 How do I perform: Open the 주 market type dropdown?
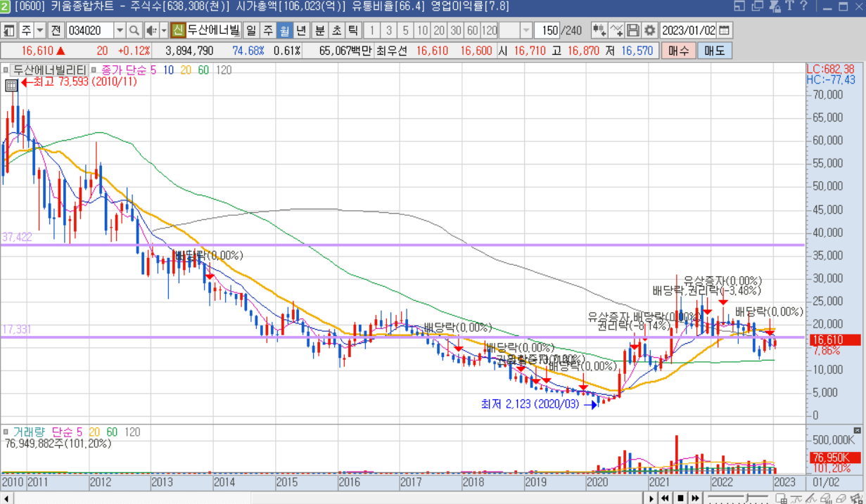point(40,30)
